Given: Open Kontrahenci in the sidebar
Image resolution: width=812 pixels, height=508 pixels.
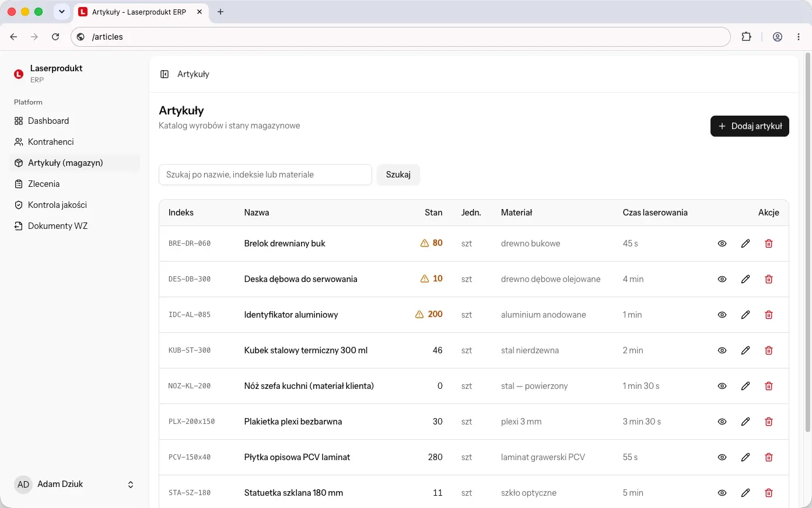Looking at the screenshot, I should 75,142.
